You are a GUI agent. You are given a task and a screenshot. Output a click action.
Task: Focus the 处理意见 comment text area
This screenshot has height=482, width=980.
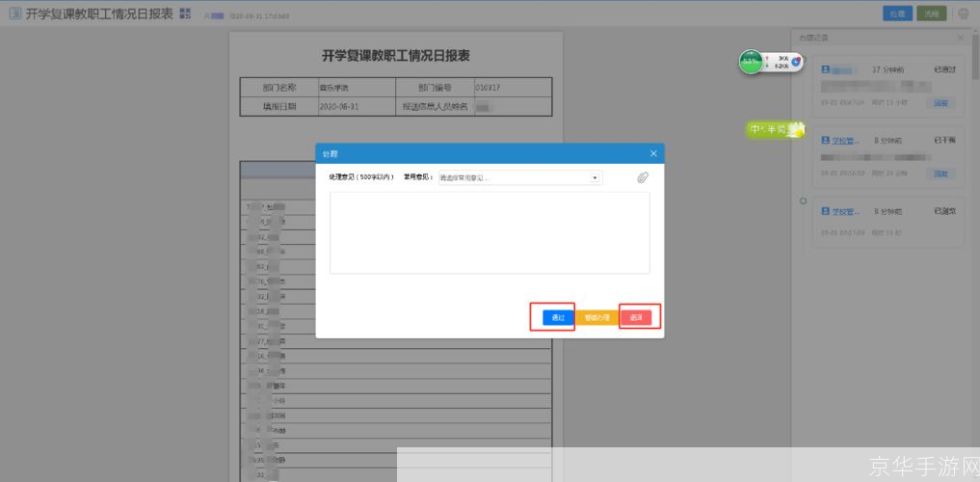click(490, 232)
